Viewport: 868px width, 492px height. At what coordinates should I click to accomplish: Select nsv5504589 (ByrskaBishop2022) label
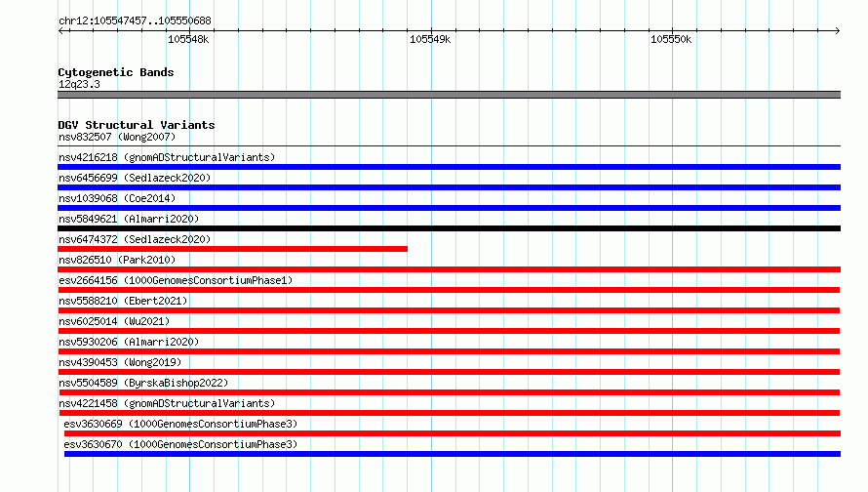143,383
